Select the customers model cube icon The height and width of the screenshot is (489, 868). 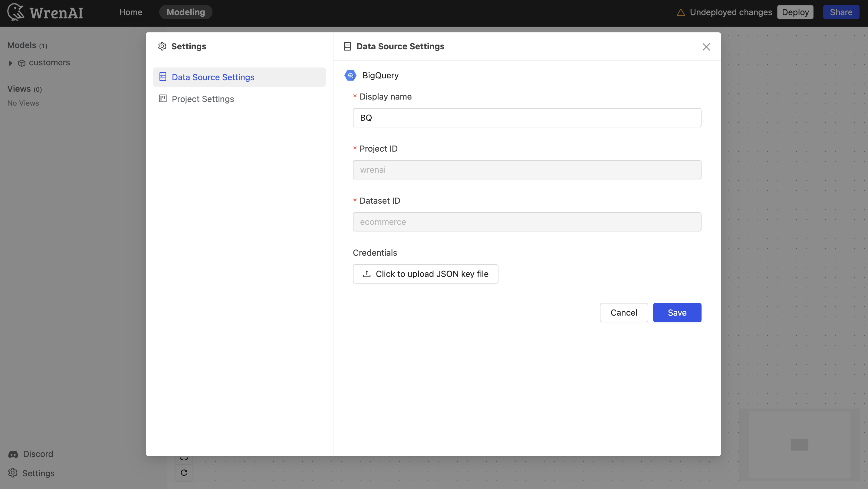coord(22,63)
